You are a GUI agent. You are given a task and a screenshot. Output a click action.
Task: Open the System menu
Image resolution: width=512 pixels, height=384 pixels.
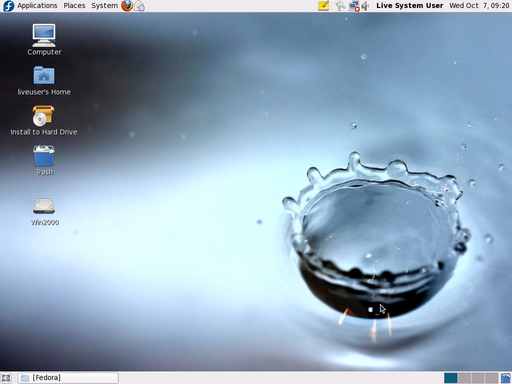pos(104,6)
